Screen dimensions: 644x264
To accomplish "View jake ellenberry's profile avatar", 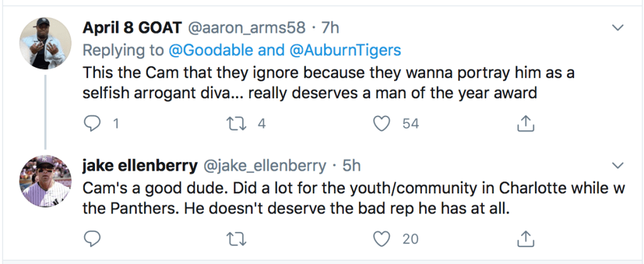I will click(x=44, y=180).
